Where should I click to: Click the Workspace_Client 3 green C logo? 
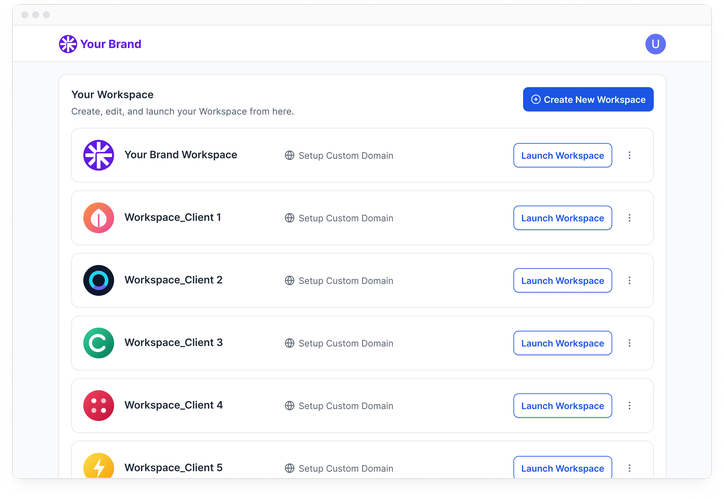coord(98,343)
